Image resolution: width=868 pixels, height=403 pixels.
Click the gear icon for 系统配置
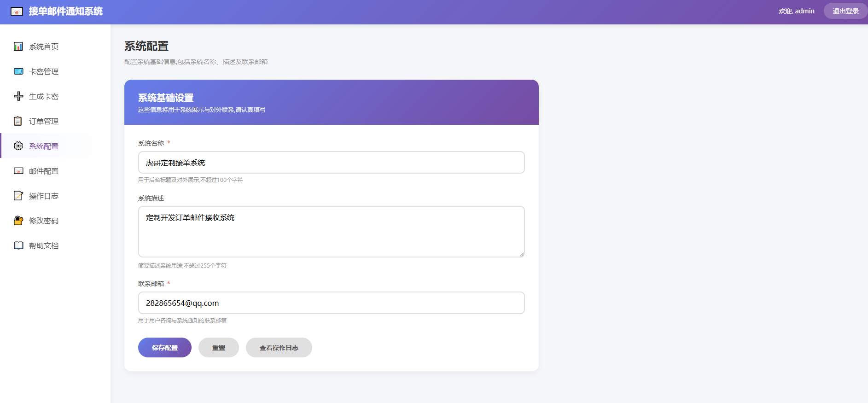[x=18, y=146]
